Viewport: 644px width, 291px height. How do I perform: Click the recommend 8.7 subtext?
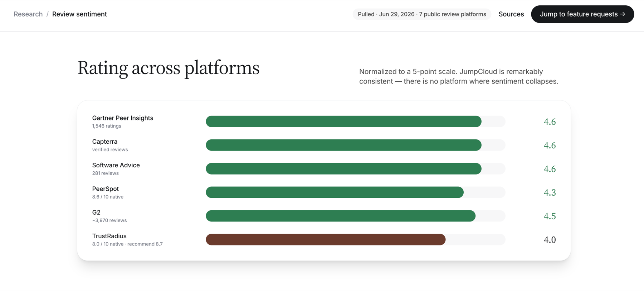point(145,244)
